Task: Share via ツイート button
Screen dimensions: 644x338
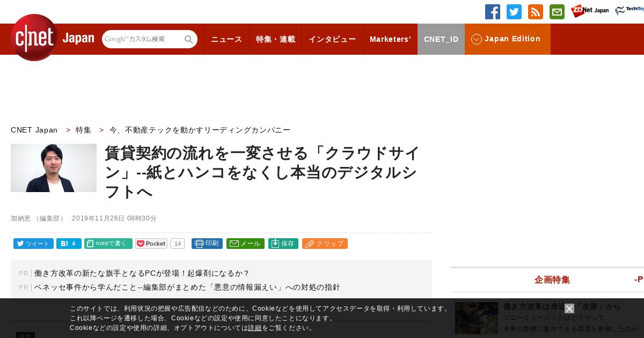Action: [x=33, y=244]
